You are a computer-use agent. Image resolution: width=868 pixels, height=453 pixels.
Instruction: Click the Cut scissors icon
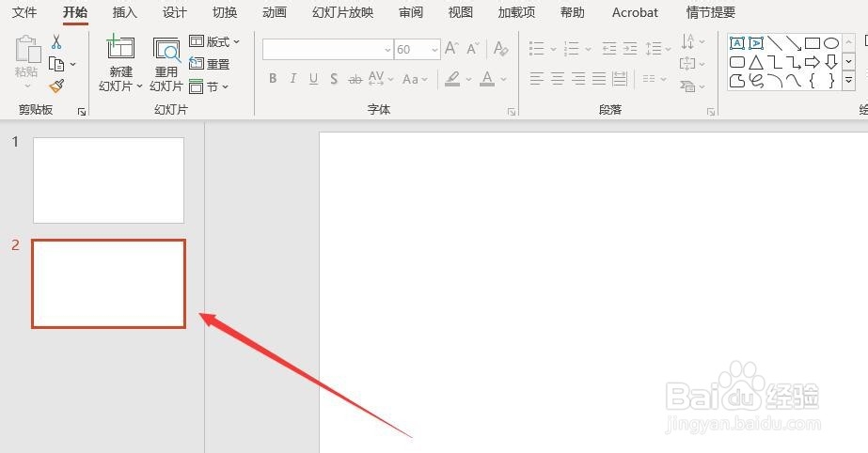pyautogui.click(x=56, y=42)
